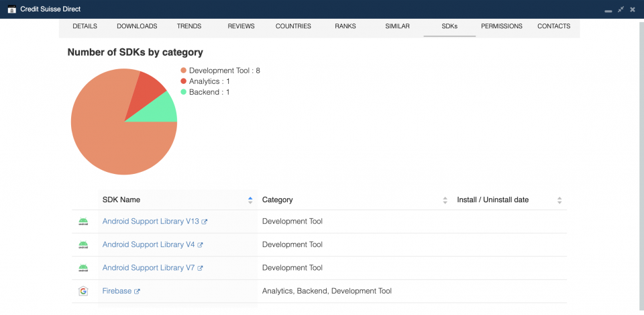Screen dimensions: 644x315
Task: Open the PERMISSIONS tab
Action: click(502, 26)
